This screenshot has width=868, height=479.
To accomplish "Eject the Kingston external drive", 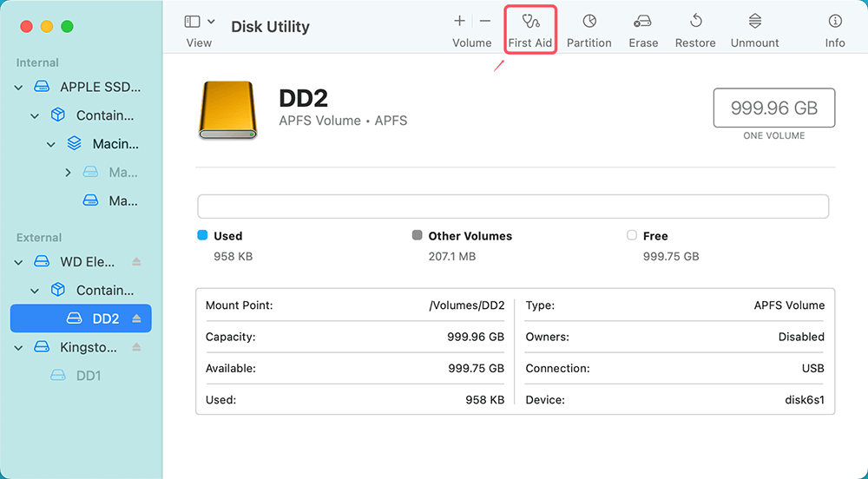I will 136,347.
